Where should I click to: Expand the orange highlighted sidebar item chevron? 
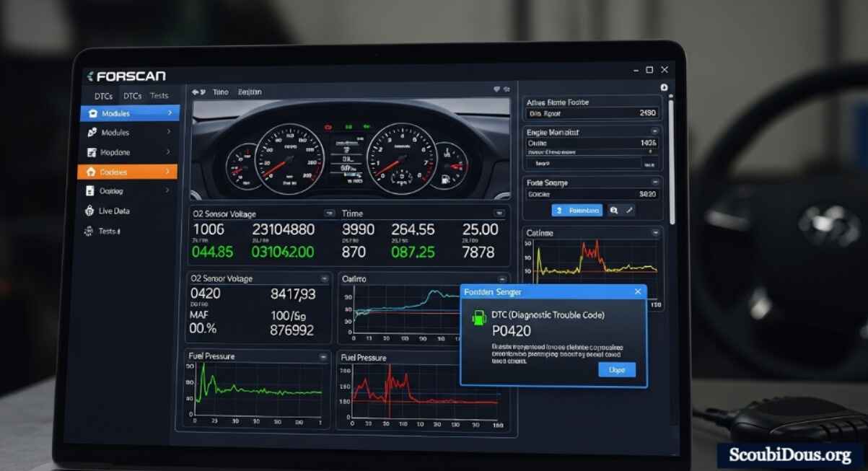pyautogui.click(x=168, y=172)
